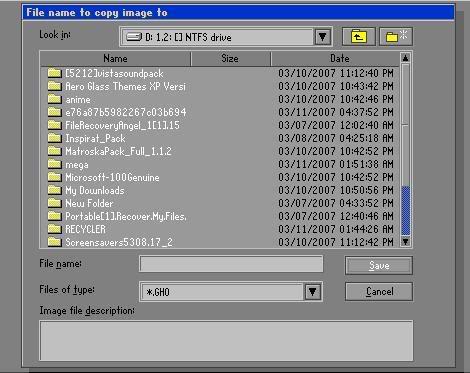Select the Inspirat_Pack folder icon

coord(54,138)
